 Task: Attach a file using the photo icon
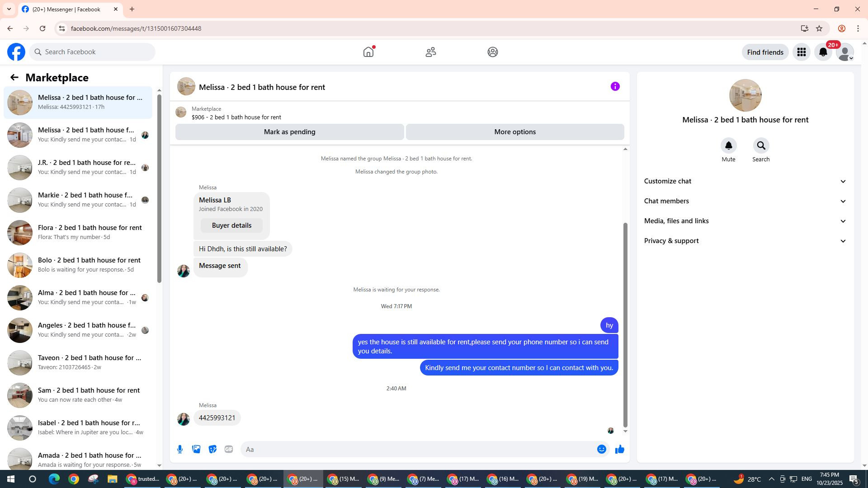pos(196,449)
